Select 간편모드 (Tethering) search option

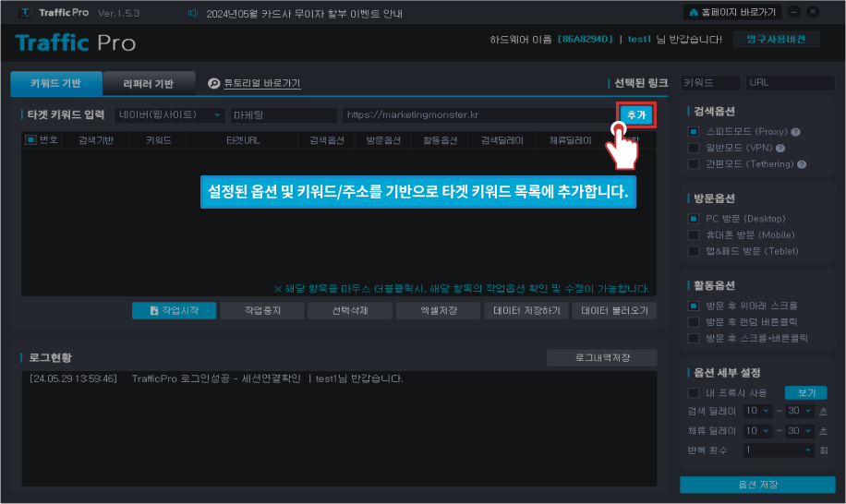pos(694,164)
